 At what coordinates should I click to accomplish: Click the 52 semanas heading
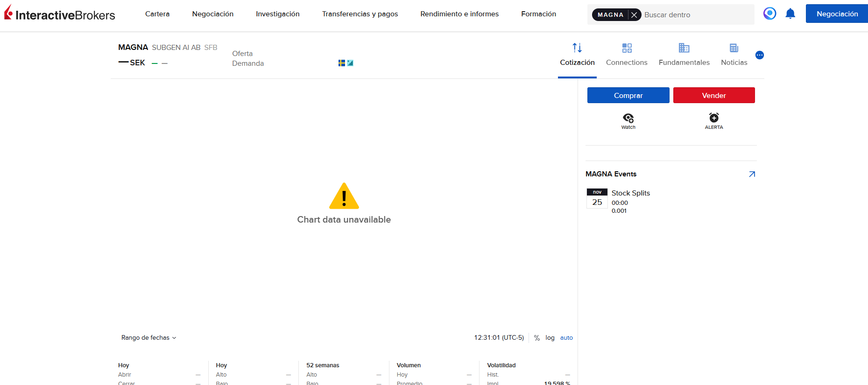point(323,365)
